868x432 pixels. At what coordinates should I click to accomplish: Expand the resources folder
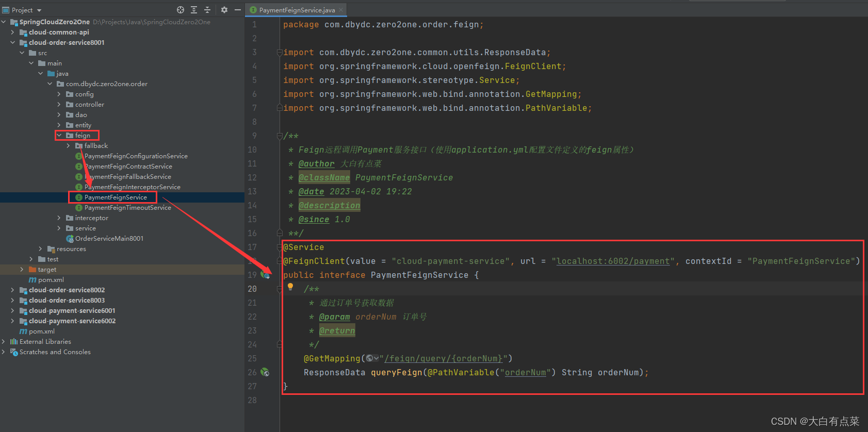point(41,249)
